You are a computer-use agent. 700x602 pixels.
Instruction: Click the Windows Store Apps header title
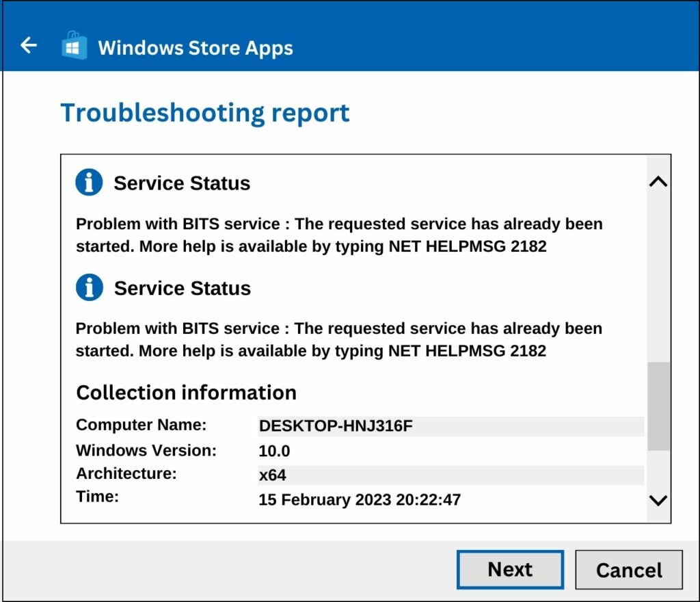pyautogui.click(x=196, y=48)
